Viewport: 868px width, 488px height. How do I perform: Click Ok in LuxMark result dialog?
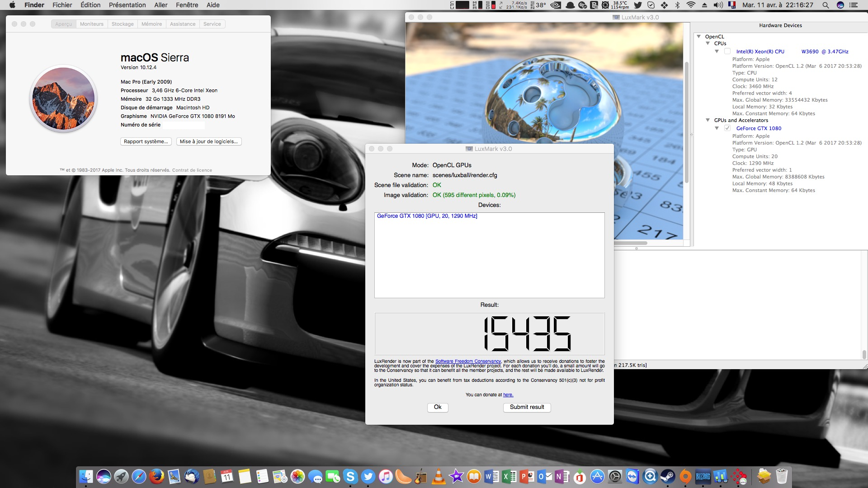[438, 407]
